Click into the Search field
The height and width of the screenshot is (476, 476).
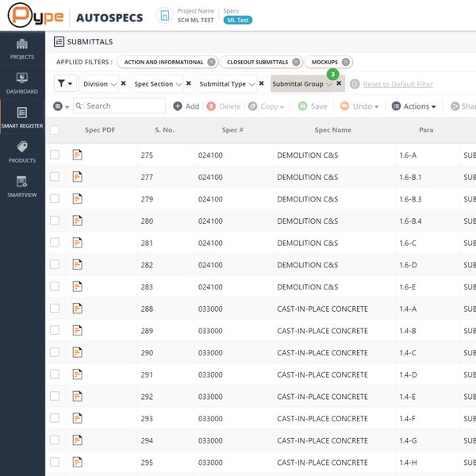pos(123,106)
